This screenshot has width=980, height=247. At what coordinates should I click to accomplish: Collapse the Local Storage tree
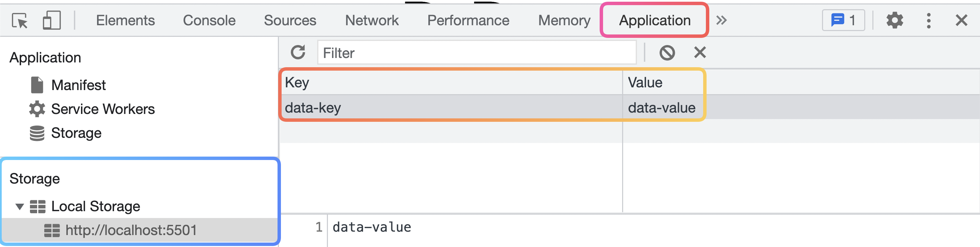pyautogui.click(x=20, y=207)
